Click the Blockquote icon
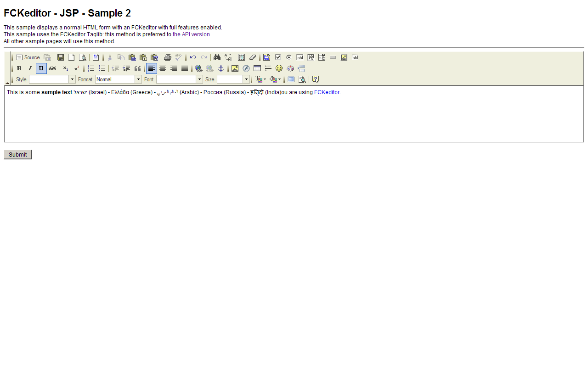This screenshot has width=588, height=383. pos(138,68)
